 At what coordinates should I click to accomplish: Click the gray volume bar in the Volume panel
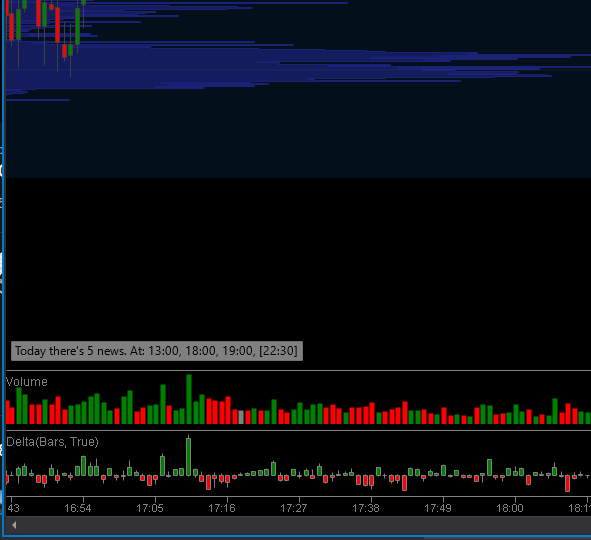tap(241, 417)
